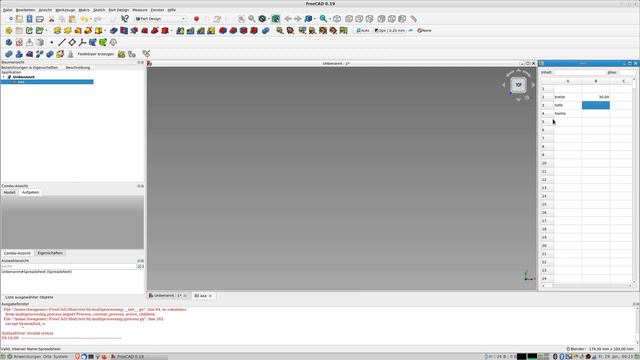This screenshot has width=640, height=360.
Task: Click the clone icon
Action: tap(113, 42)
